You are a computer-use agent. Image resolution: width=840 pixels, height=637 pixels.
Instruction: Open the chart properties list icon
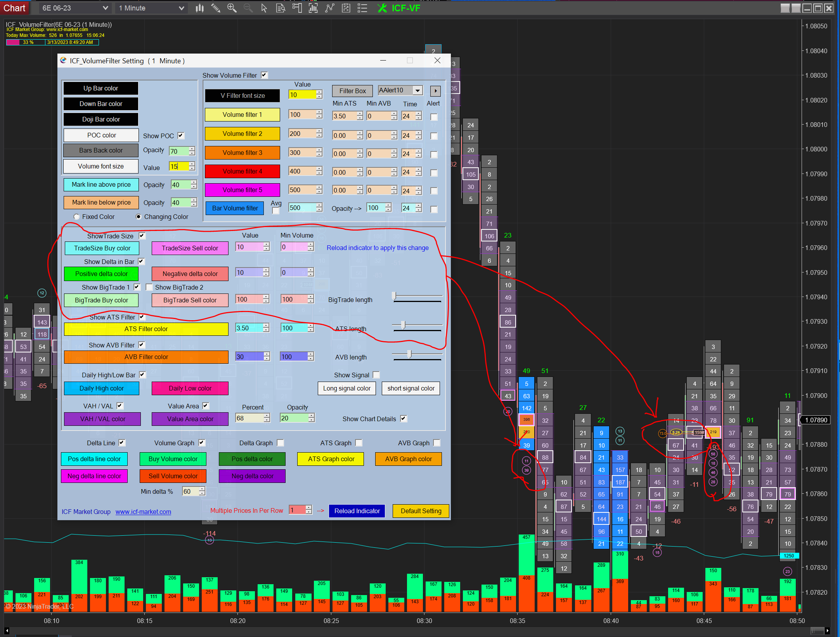point(362,8)
